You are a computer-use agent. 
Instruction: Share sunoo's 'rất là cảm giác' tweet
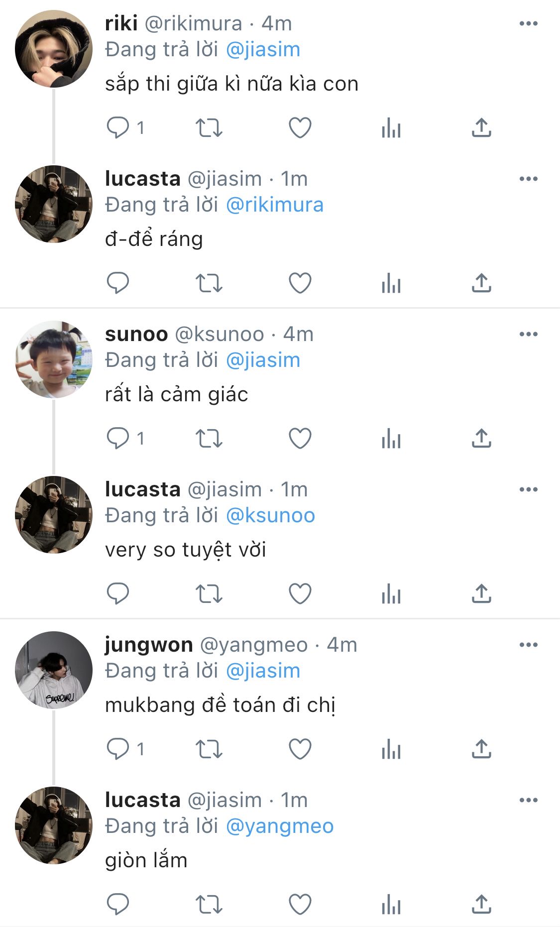[x=481, y=438]
